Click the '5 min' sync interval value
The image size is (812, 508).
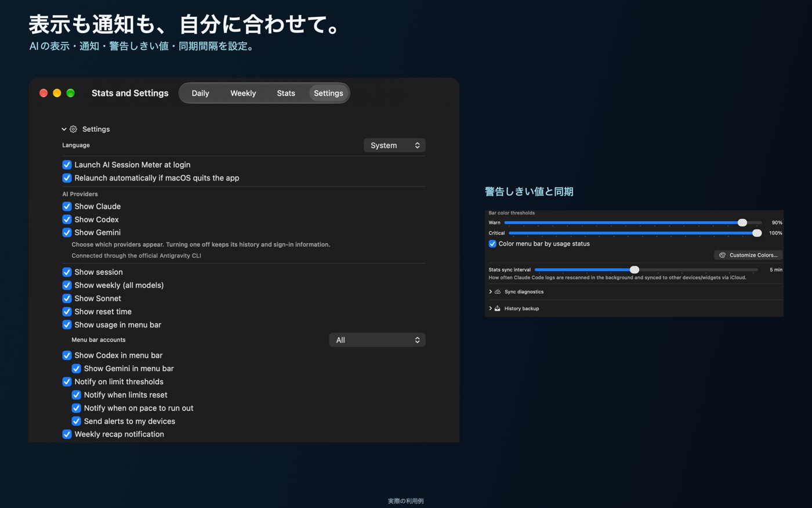776,270
